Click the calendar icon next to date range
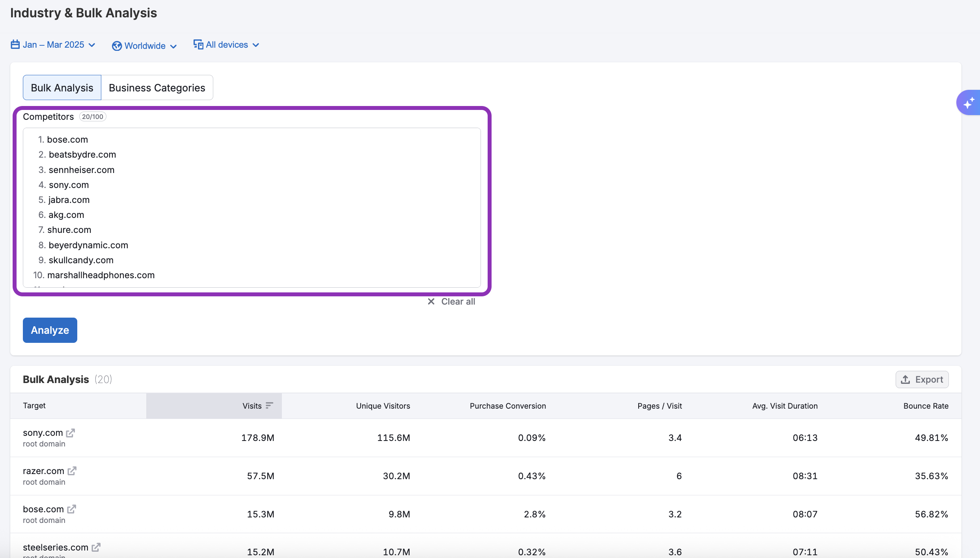 (x=15, y=45)
